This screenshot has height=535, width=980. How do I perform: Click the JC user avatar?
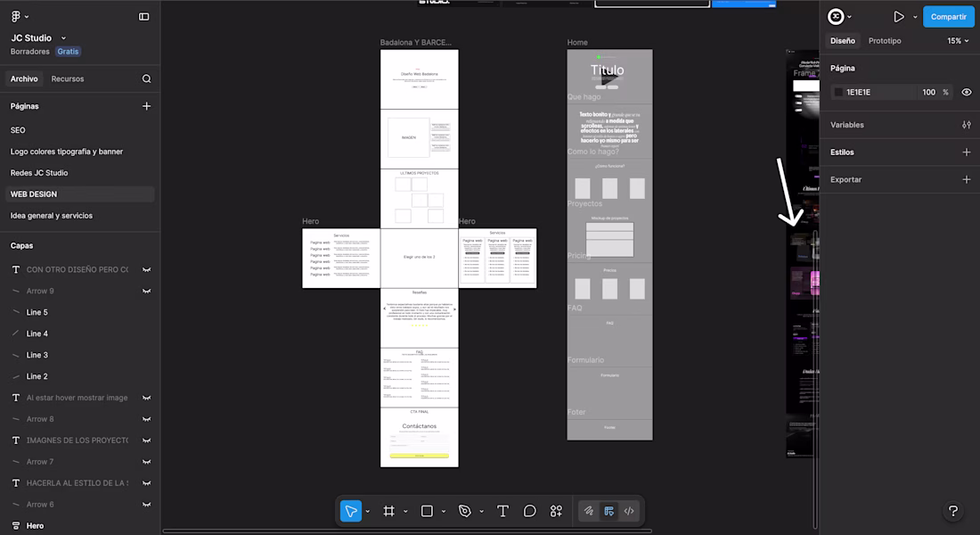836,17
